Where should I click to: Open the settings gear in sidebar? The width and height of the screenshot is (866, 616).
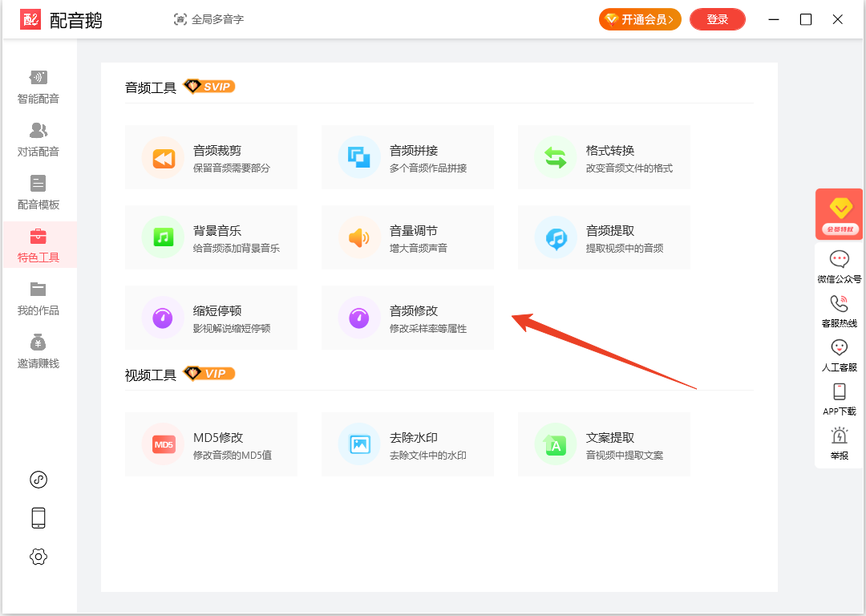coord(38,557)
